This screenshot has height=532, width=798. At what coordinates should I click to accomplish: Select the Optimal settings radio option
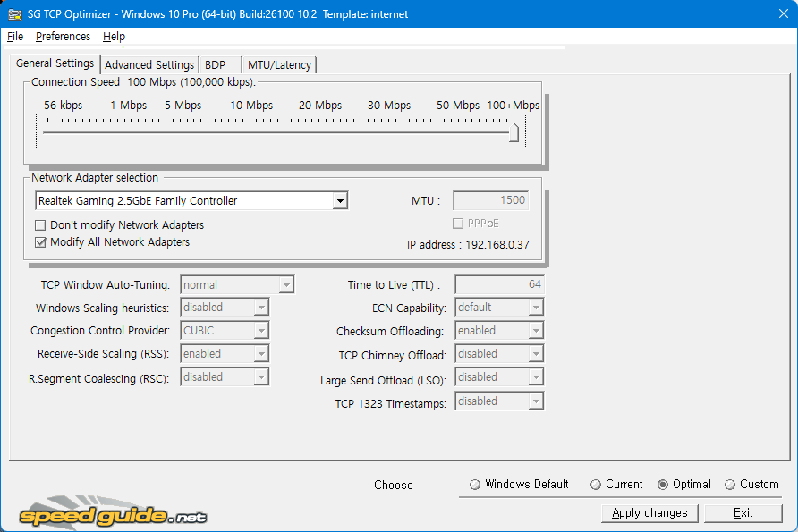(663, 485)
